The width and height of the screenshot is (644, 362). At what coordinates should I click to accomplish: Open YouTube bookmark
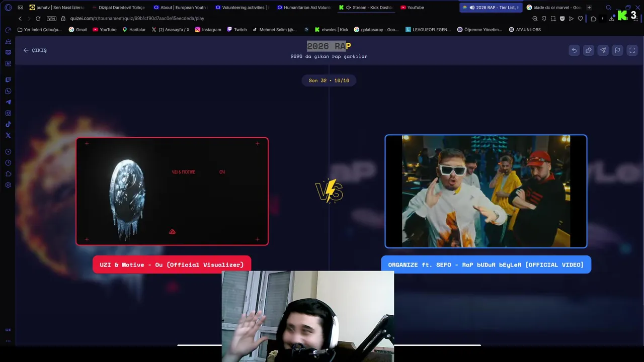pyautogui.click(x=105, y=30)
